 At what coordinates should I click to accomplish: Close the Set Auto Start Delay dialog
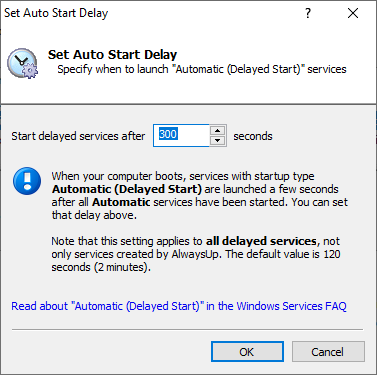353,13
